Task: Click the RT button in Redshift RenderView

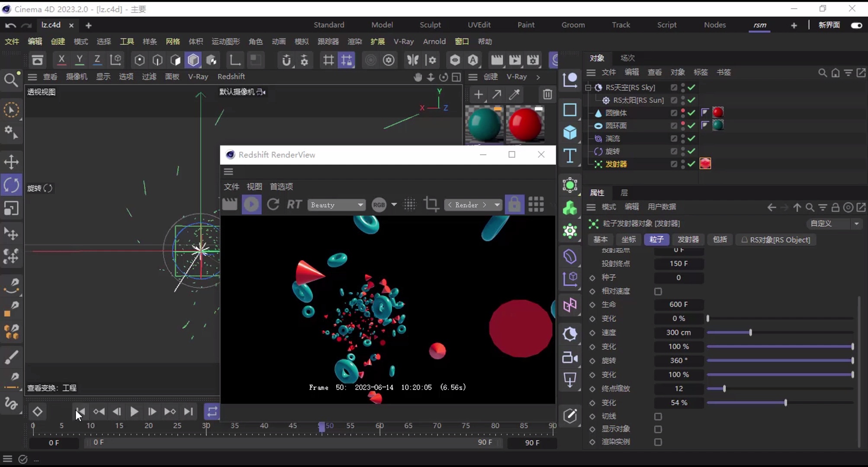Action: 294,205
